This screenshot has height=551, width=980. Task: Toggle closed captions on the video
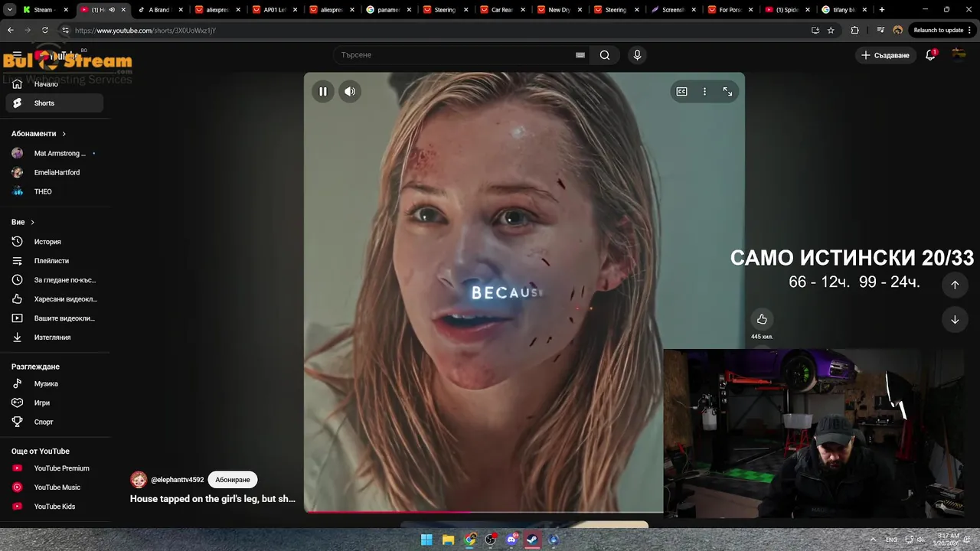pos(681,92)
